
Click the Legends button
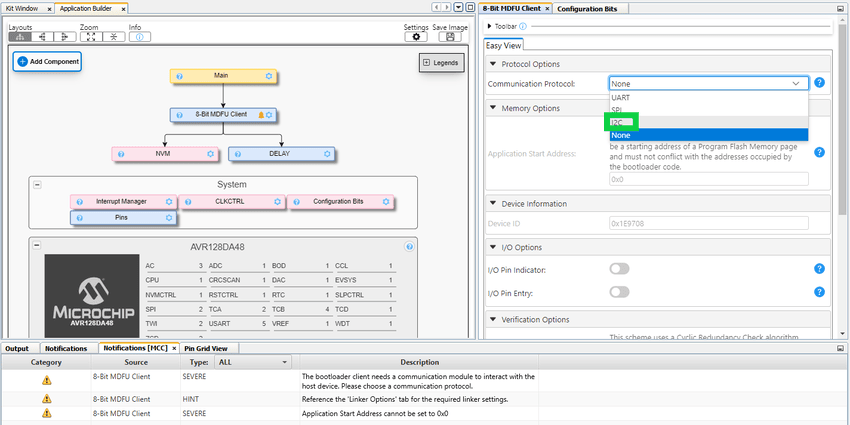tap(441, 62)
